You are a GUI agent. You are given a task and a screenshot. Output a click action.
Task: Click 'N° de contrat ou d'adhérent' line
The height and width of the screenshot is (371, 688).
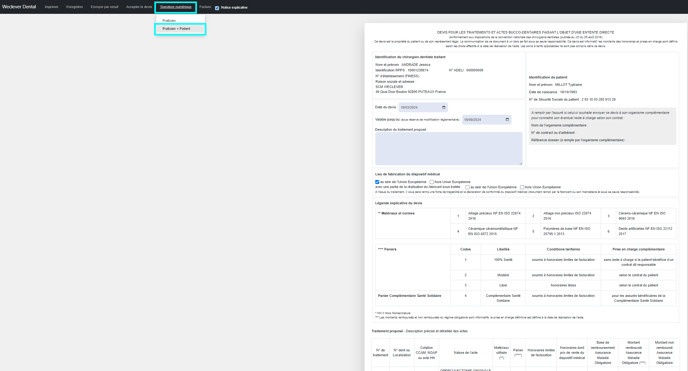pyautogui.click(x=553, y=133)
